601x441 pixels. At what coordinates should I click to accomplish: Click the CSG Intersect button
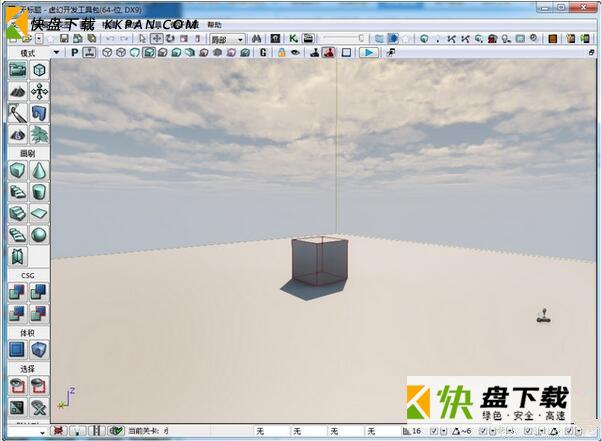[x=18, y=314]
